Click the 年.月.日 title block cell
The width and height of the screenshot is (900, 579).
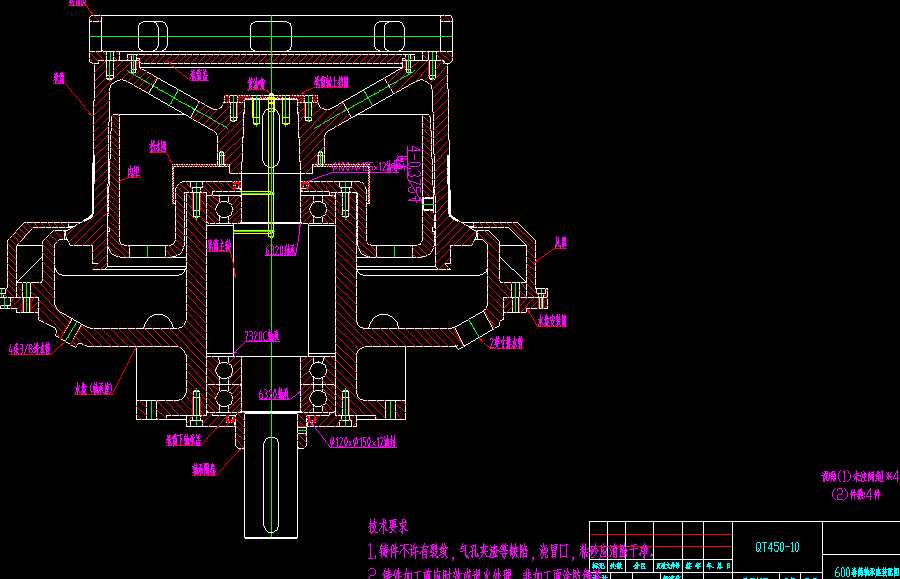coord(717,566)
